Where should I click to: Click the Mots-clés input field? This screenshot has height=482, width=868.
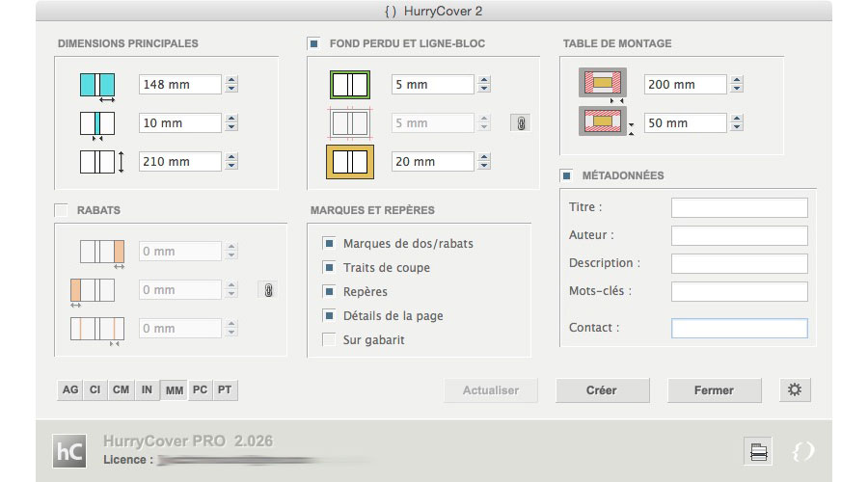pos(740,292)
